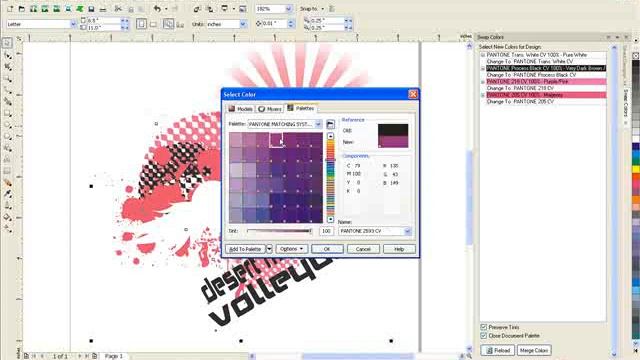Select the Shape tool in the toolbox
The width and height of the screenshot is (640, 360).
pyautogui.click(x=7, y=55)
